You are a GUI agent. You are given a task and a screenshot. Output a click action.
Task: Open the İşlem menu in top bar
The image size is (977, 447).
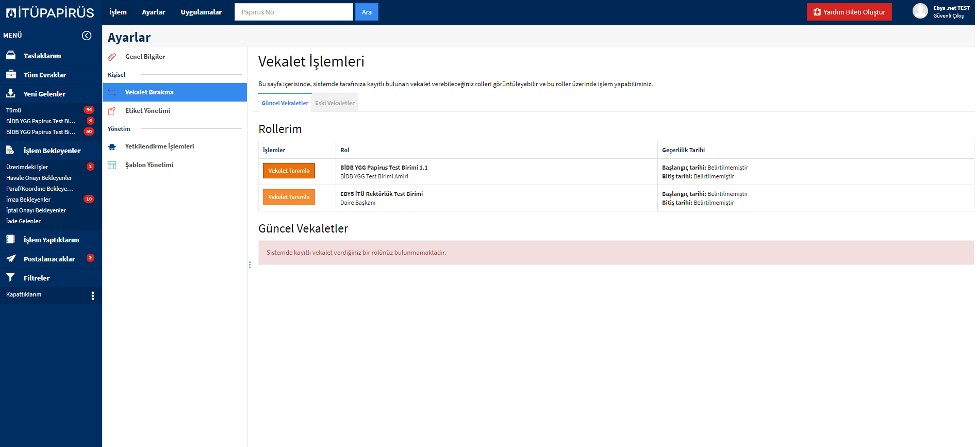pyautogui.click(x=118, y=12)
